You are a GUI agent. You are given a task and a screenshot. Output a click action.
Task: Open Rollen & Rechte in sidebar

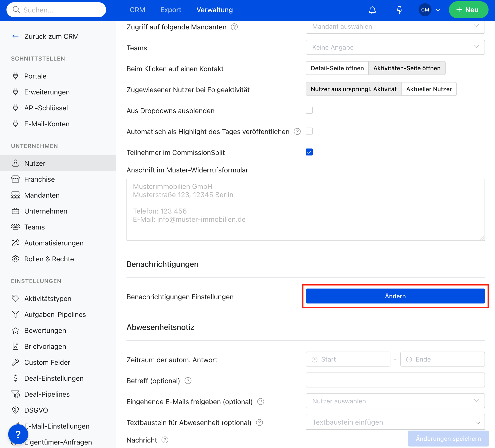pyautogui.click(x=49, y=259)
